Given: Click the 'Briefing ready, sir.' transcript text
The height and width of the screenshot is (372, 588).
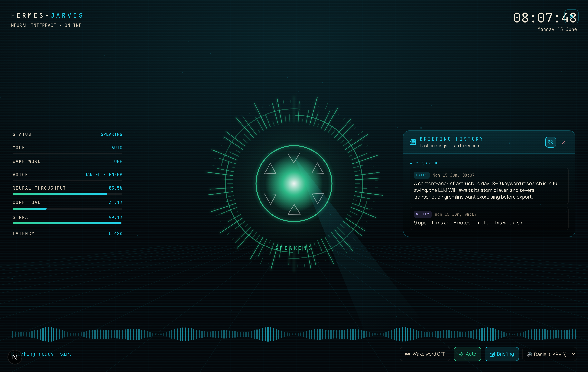Looking at the screenshot, I should [x=42, y=354].
